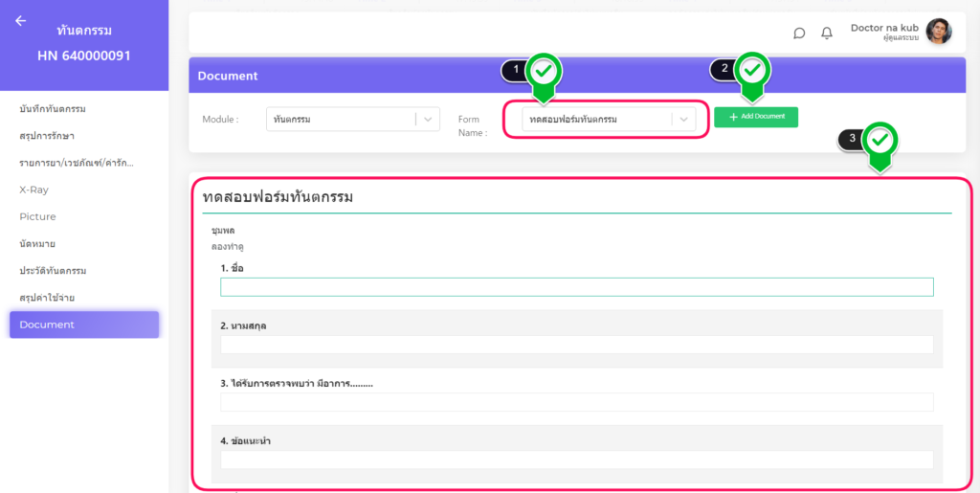Open the notifications bell icon

click(x=827, y=33)
